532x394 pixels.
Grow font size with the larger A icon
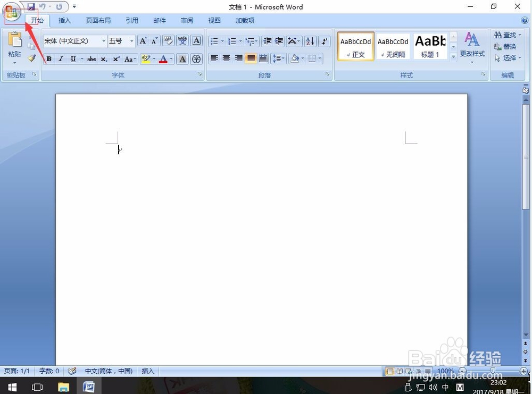coord(143,41)
